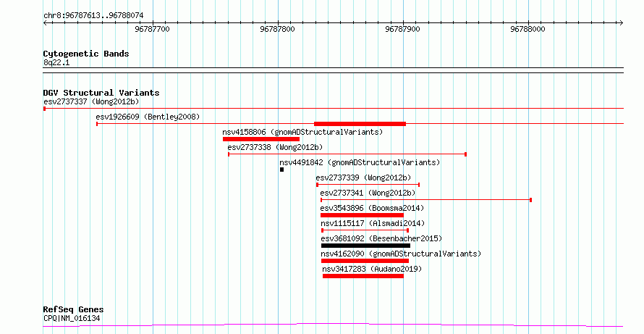Screen dimensions: 644x334
Task: Click the thin span of nsv1115117
Action: tap(365, 230)
